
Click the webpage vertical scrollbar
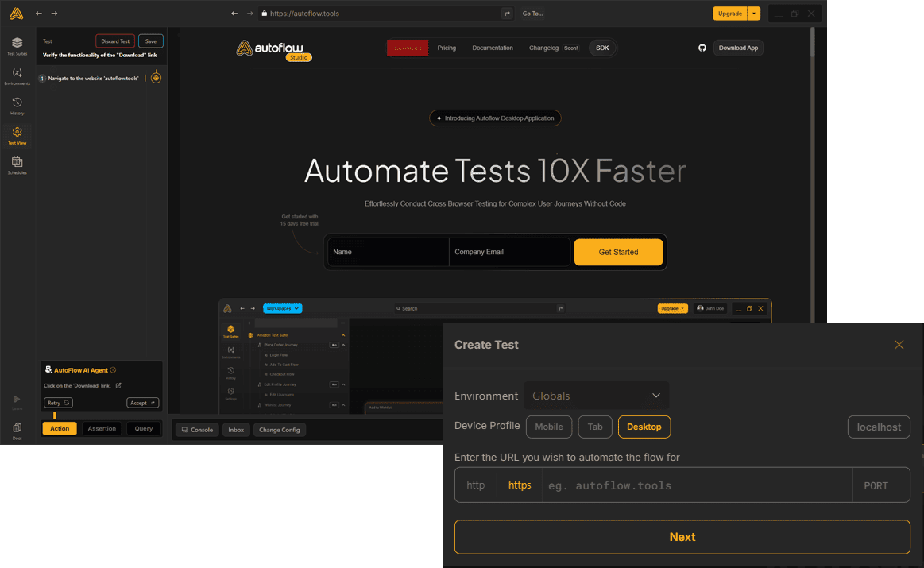pyautogui.click(x=813, y=43)
